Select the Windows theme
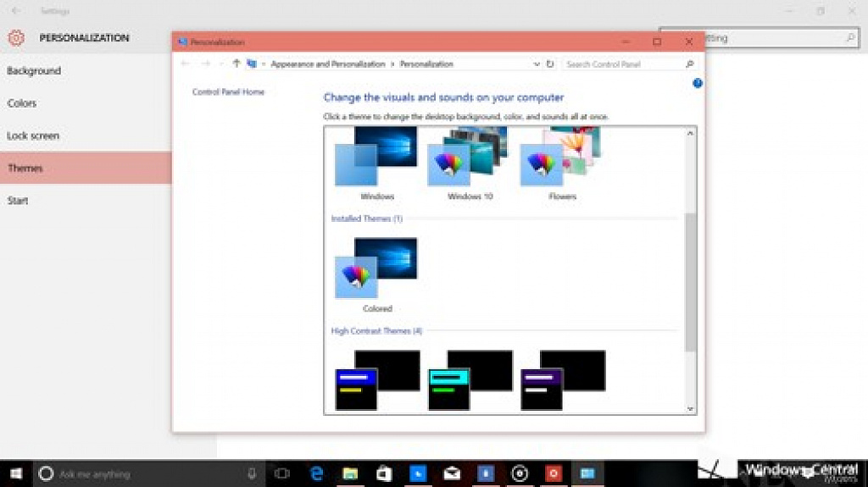 376,163
